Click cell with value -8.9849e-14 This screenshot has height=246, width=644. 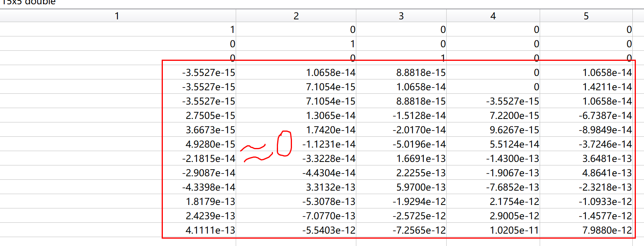(586, 130)
